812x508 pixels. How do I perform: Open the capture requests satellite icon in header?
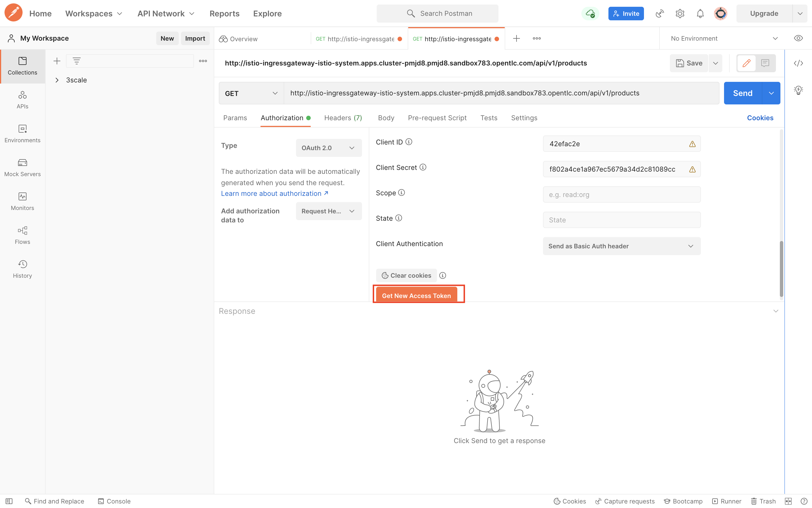pyautogui.click(x=660, y=14)
